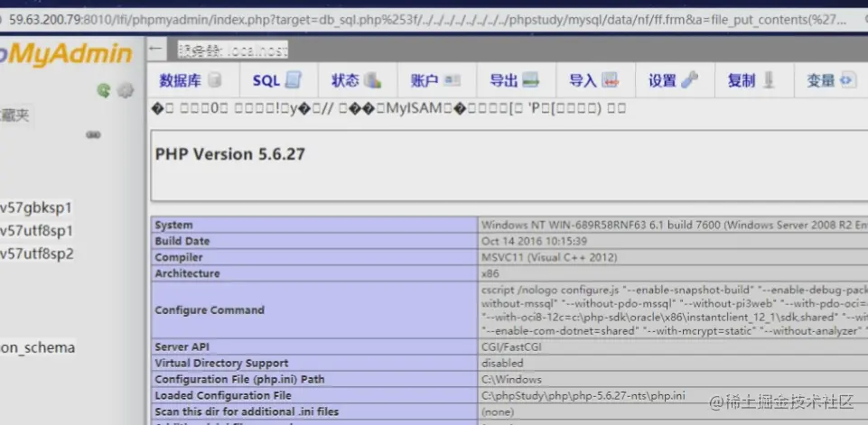
Task: Click the Server API value CGI/FastCGI
Action: pos(511,347)
